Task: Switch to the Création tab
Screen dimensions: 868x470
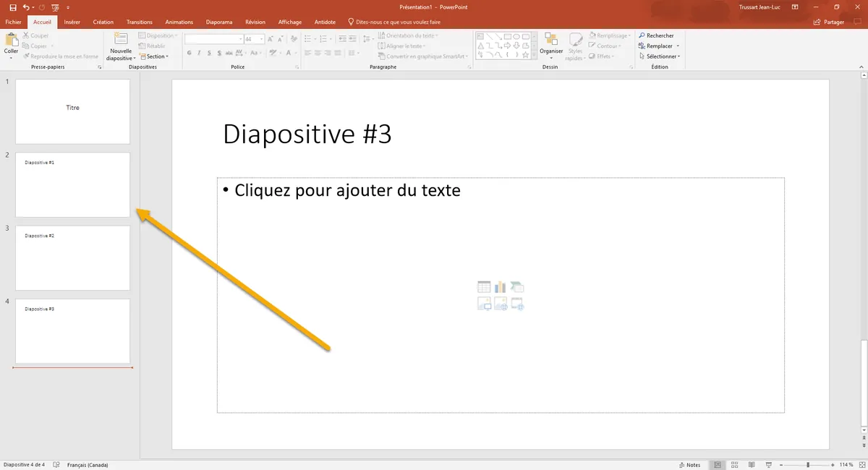Action: 103,22
